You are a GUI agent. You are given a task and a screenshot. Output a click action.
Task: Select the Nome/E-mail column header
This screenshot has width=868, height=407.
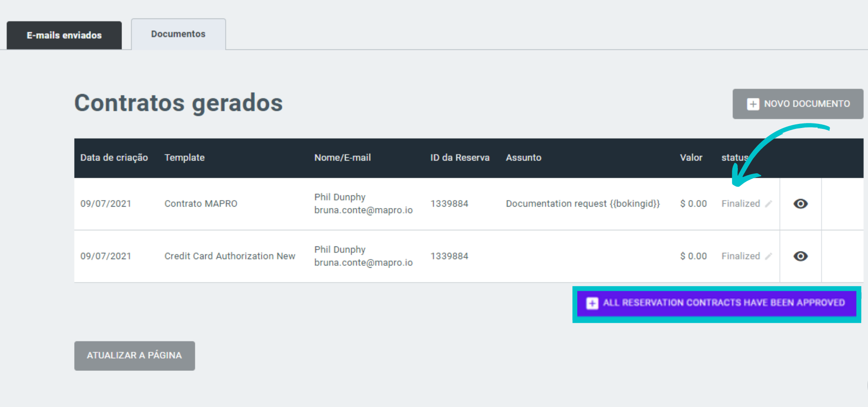[x=342, y=158]
